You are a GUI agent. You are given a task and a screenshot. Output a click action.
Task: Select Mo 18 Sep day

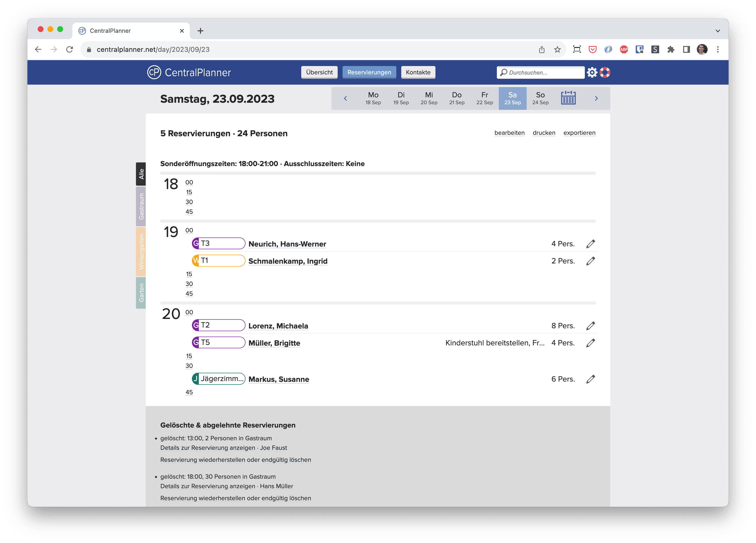coord(373,98)
